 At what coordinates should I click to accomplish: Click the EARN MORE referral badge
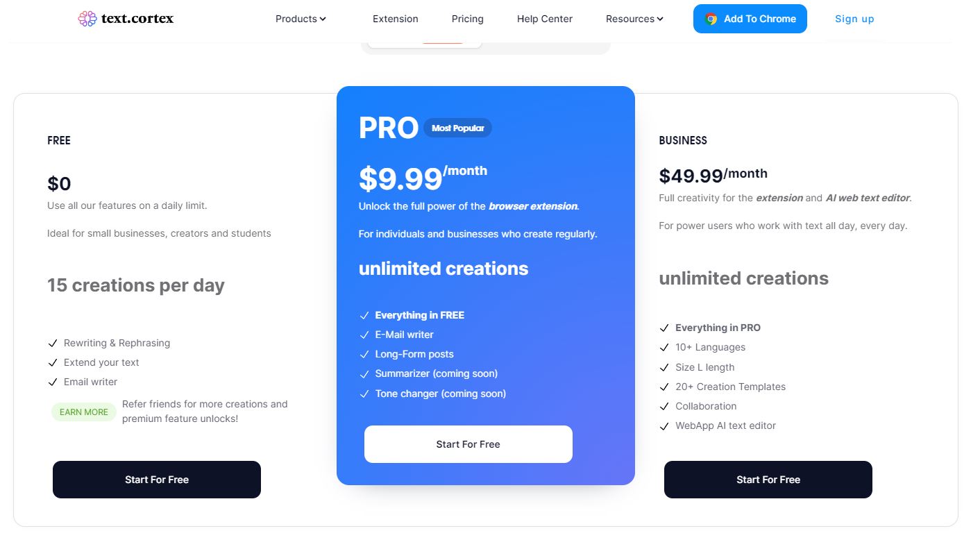coord(83,412)
